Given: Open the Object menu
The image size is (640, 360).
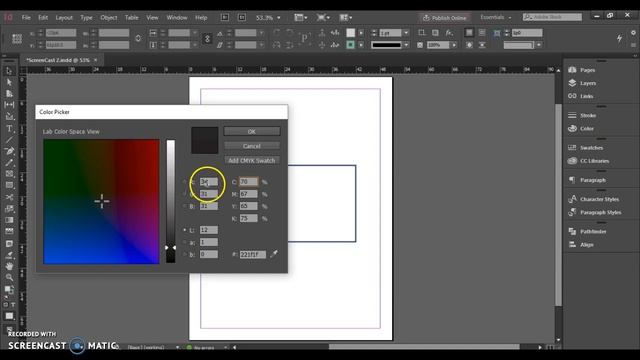Looking at the screenshot, I should pyautogui.click(x=109, y=18).
